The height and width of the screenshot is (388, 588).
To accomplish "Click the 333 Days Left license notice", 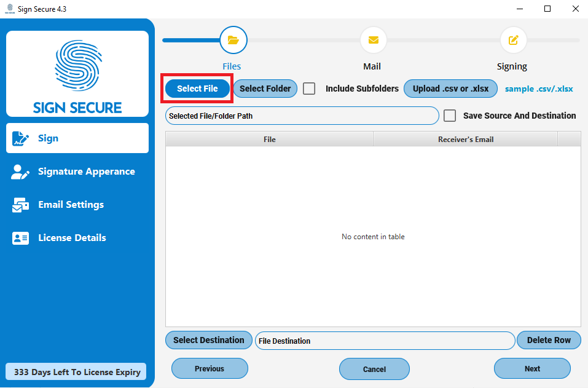I will [76, 371].
